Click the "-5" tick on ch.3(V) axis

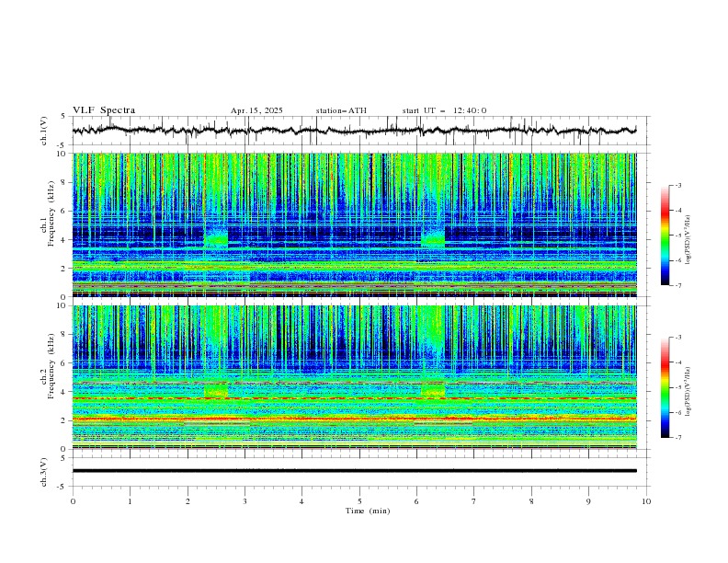[62, 487]
